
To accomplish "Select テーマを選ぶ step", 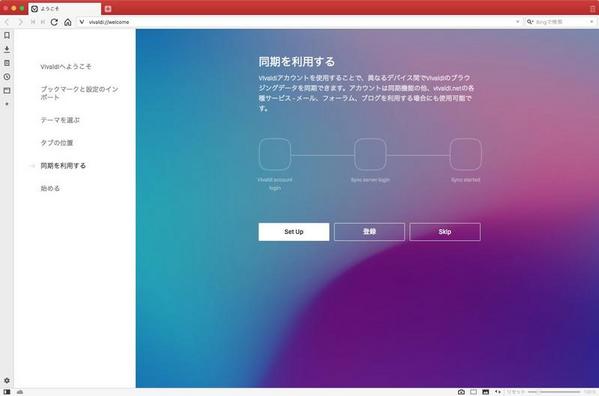I will point(60,120).
